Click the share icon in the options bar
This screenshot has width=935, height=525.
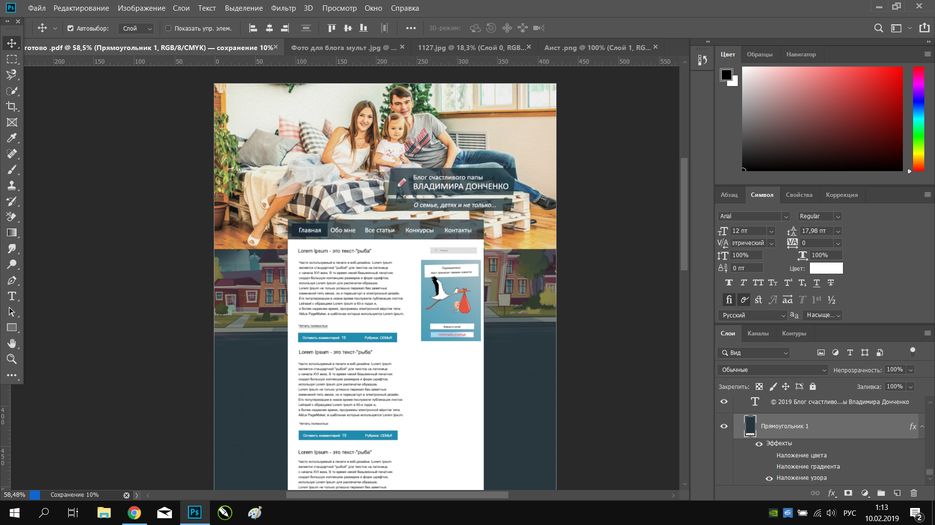(924, 28)
